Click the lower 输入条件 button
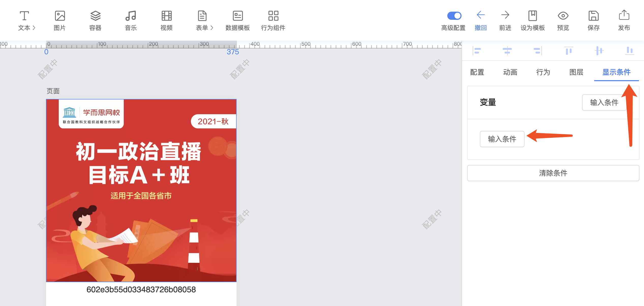The width and height of the screenshot is (644, 306). coord(502,139)
